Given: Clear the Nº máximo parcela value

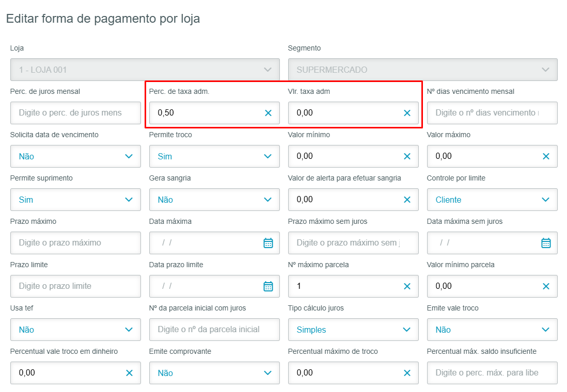Looking at the screenshot, I should [x=407, y=286].
